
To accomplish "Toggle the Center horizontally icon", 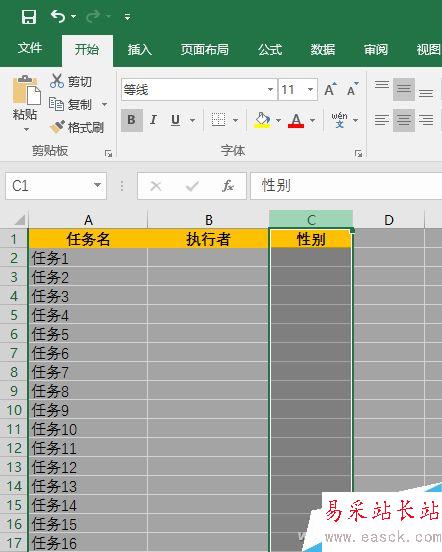I will tap(404, 120).
